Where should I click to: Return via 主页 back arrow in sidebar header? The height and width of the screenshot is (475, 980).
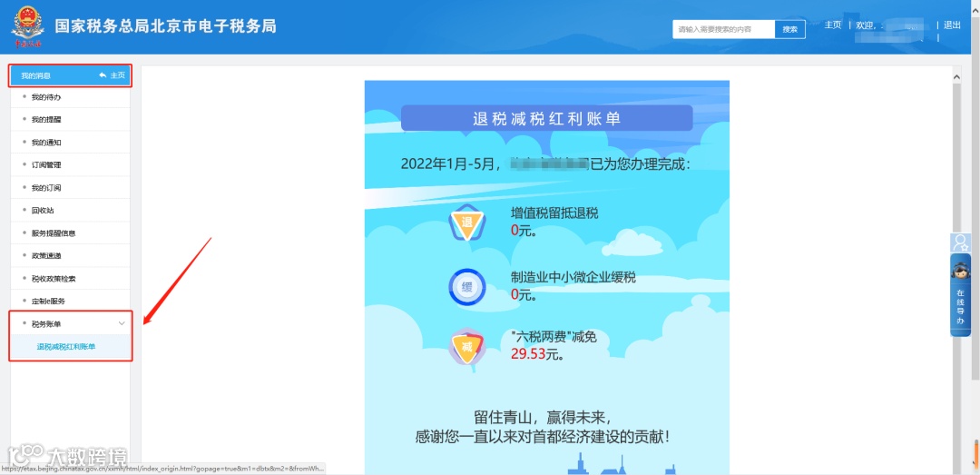(x=112, y=75)
